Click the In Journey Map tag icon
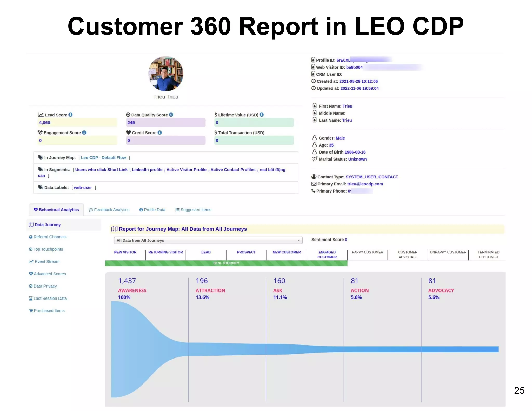The width and height of the screenshot is (532, 411). click(41, 157)
